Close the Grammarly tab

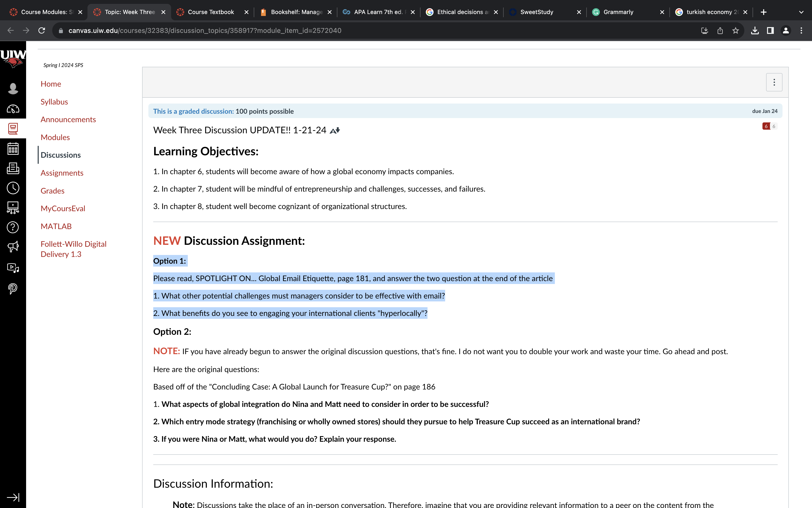[662, 12]
